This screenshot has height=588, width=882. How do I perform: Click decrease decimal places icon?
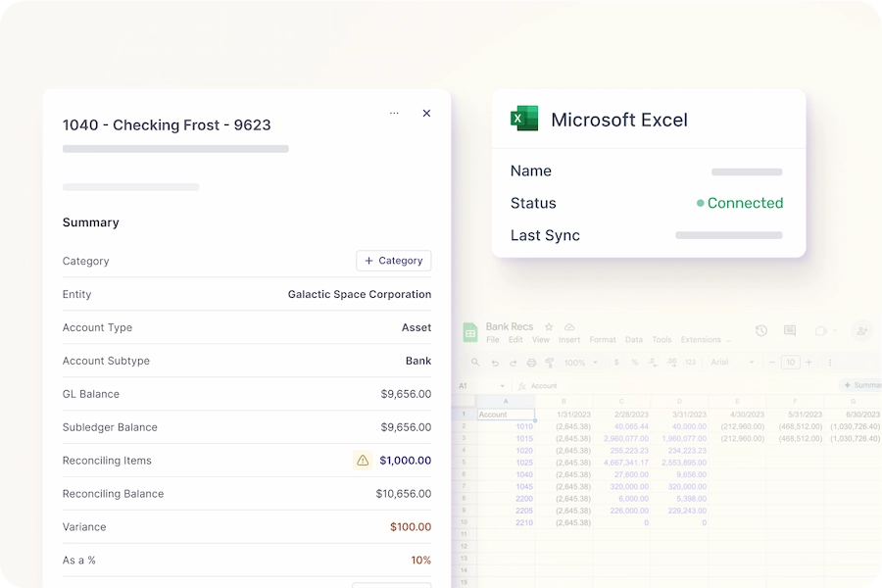653,363
